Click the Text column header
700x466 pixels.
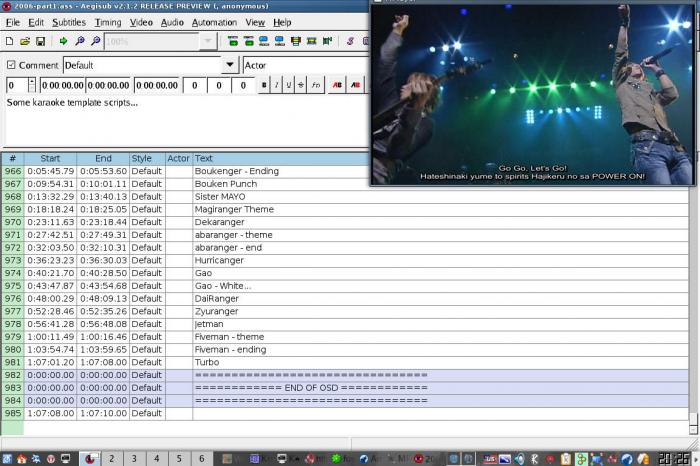pyautogui.click(x=281, y=158)
